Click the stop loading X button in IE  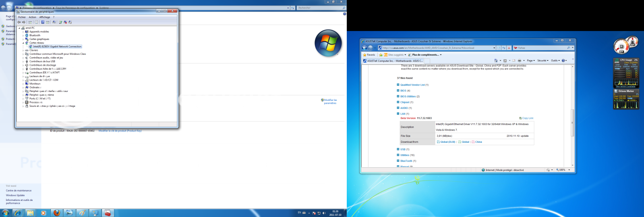(x=509, y=48)
